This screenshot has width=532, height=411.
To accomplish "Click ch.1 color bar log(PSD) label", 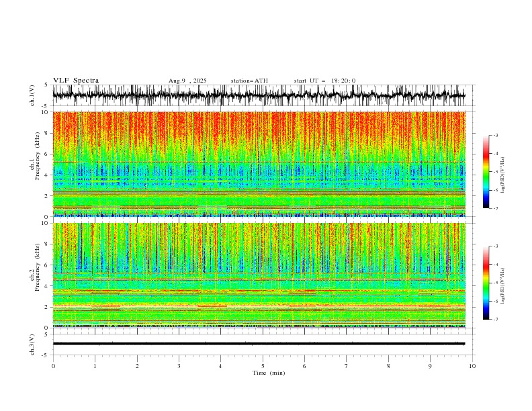I will pos(502,175).
